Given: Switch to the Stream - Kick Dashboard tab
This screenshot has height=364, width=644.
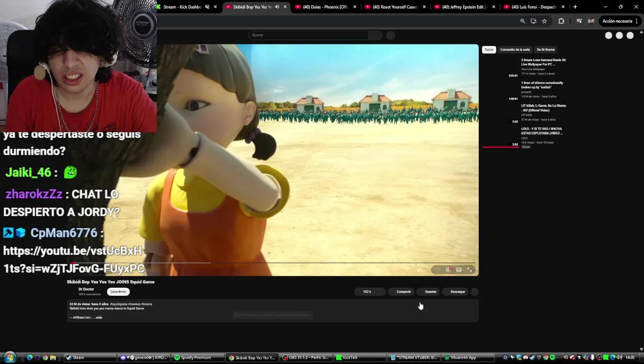Looking at the screenshot, I should pos(183,7).
